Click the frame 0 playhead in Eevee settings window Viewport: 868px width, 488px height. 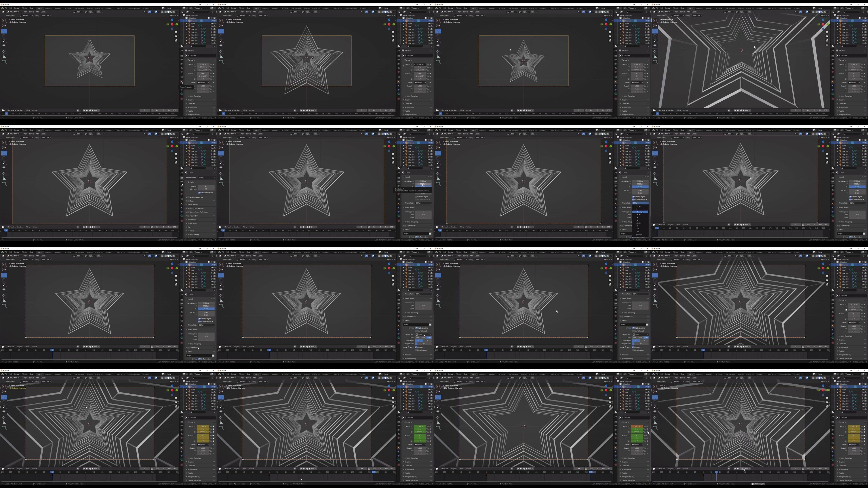tap(6, 230)
